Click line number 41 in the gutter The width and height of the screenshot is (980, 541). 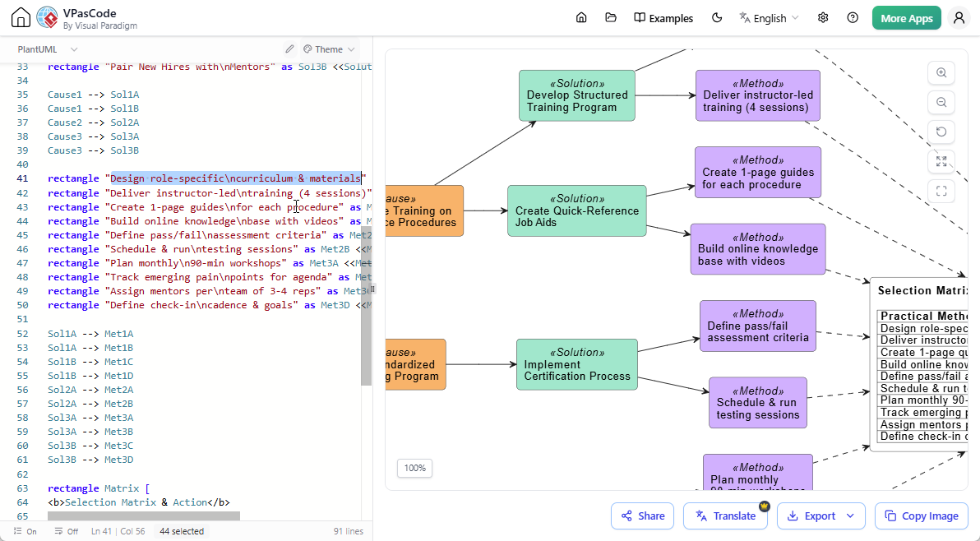(x=22, y=178)
